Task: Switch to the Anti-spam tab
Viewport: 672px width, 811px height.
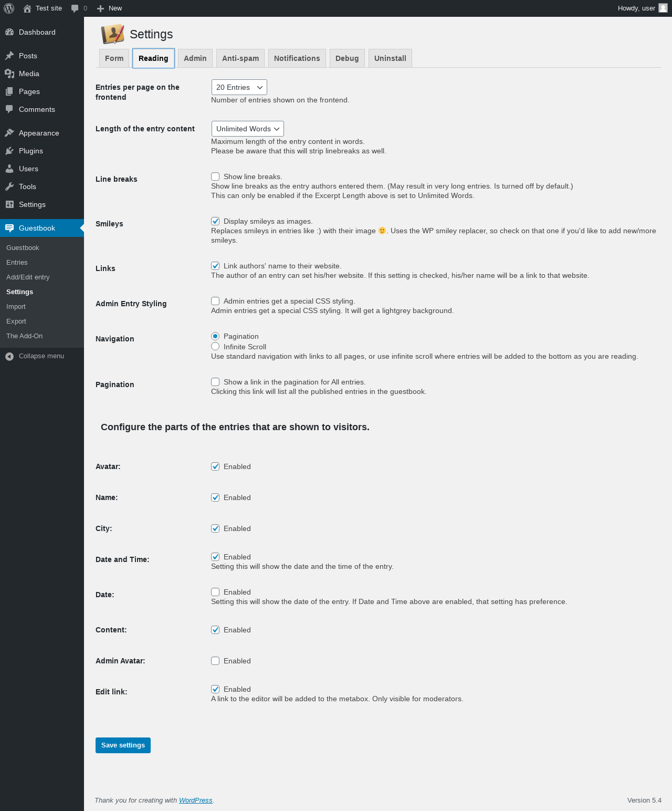Action: 240,58
